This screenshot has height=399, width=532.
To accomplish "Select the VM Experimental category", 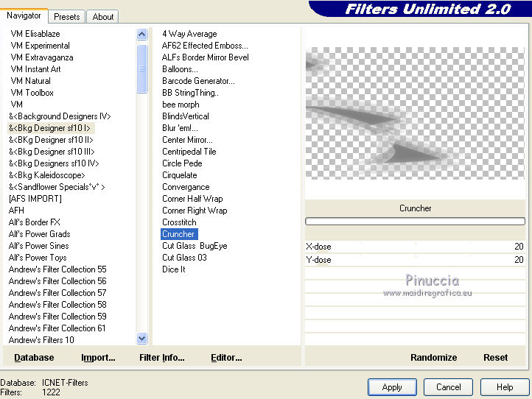I will pos(40,46).
